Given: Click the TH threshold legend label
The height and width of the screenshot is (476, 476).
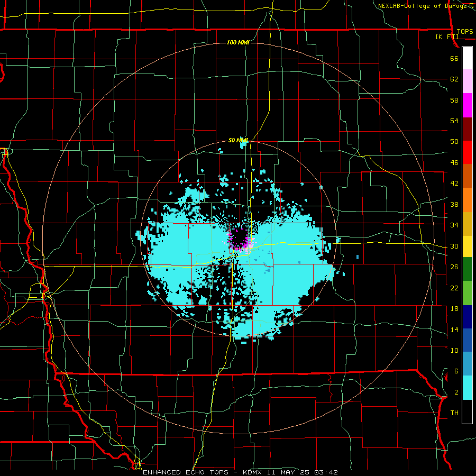Looking at the screenshot, I should [454, 413].
